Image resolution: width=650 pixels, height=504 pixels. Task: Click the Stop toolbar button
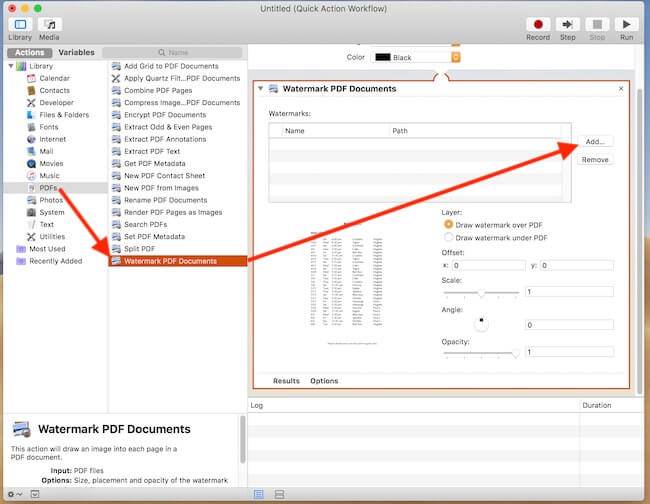597,24
